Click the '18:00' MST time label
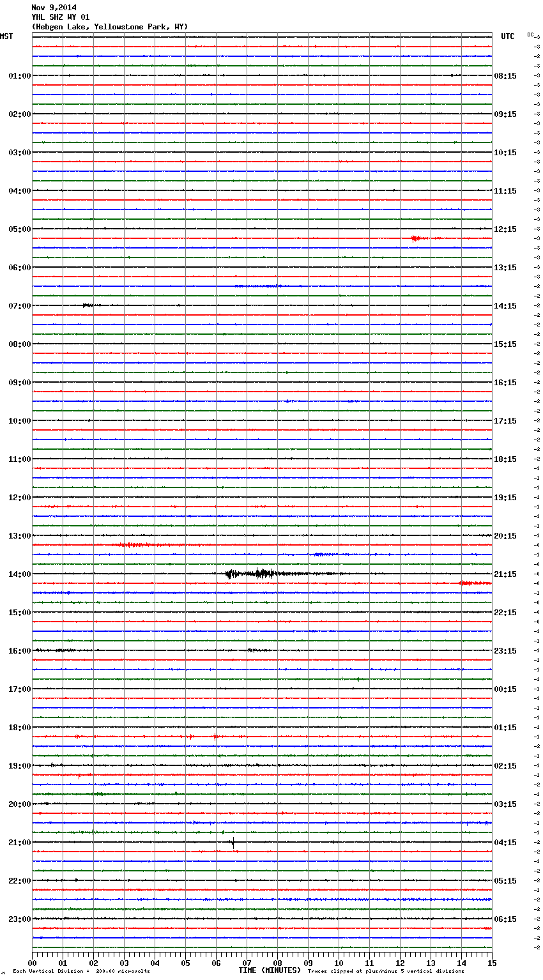The height and width of the screenshot is (980, 543). (20, 728)
